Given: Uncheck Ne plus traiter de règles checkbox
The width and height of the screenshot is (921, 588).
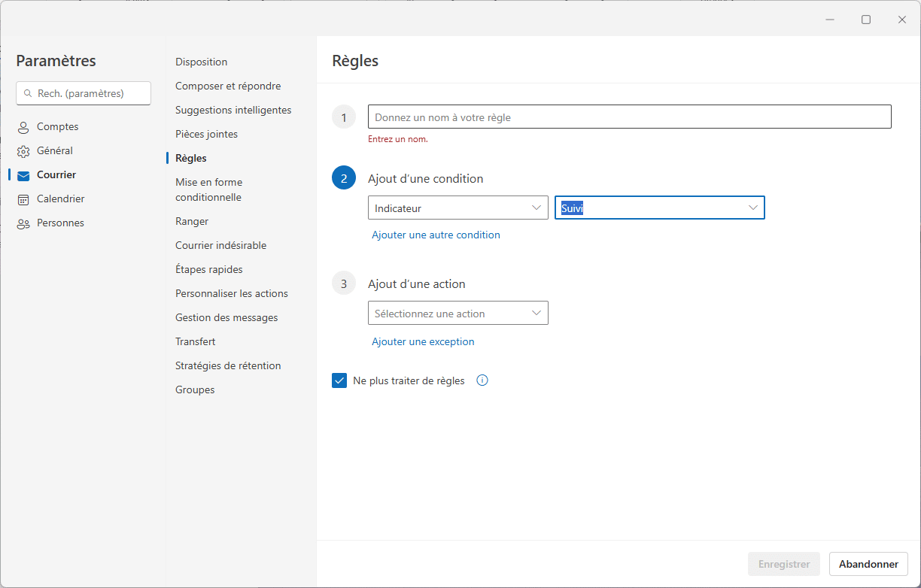Looking at the screenshot, I should (339, 380).
